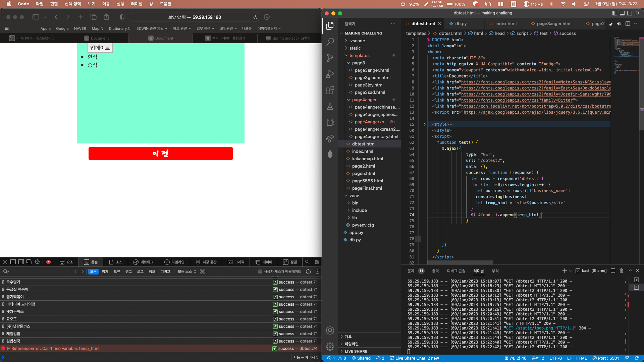Open the megaphone icon in editor actions
This screenshot has width=644, height=362.
click(x=619, y=24)
